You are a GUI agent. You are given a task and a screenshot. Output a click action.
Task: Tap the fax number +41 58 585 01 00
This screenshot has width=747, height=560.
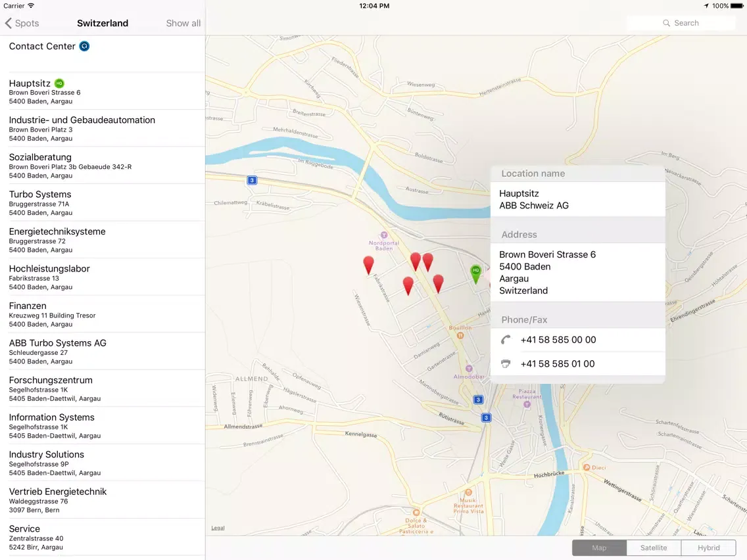[x=558, y=364]
